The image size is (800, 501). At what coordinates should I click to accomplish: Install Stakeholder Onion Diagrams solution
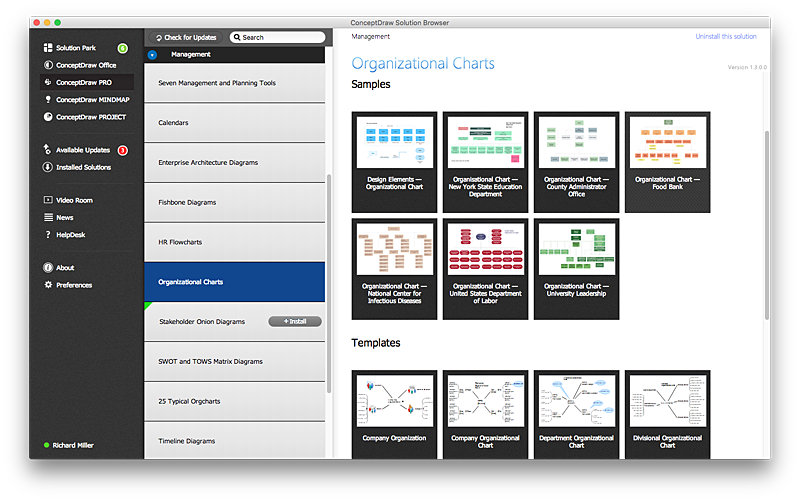pos(295,321)
